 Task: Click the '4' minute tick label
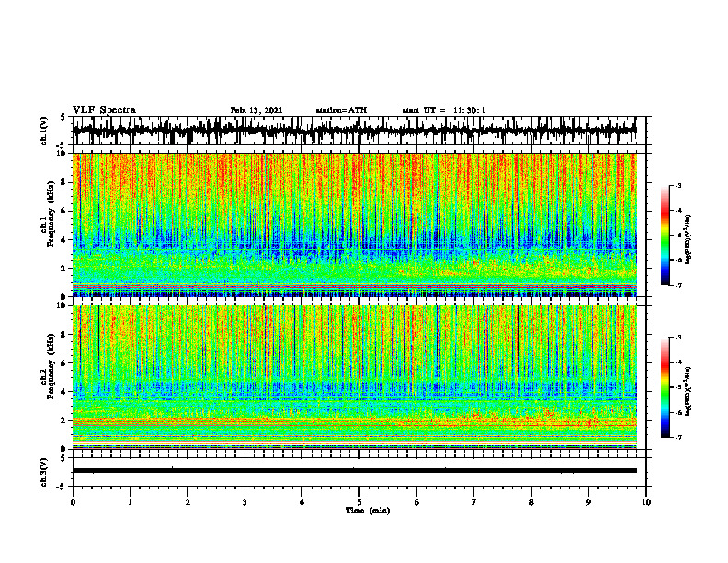click(x=302, y=502)
